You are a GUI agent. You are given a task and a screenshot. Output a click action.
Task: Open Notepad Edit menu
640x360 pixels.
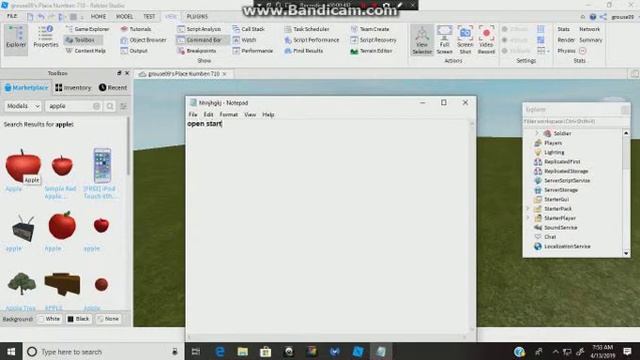208,115
